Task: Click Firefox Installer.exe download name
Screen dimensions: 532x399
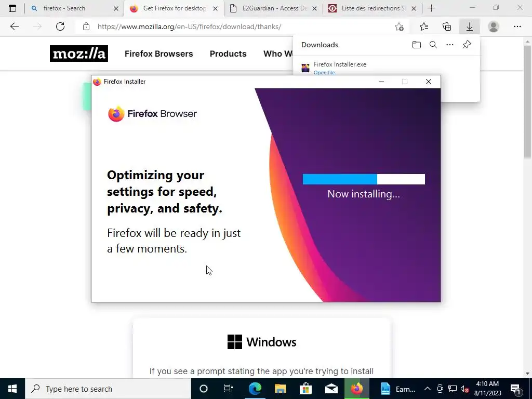Action: click(340, 64)
